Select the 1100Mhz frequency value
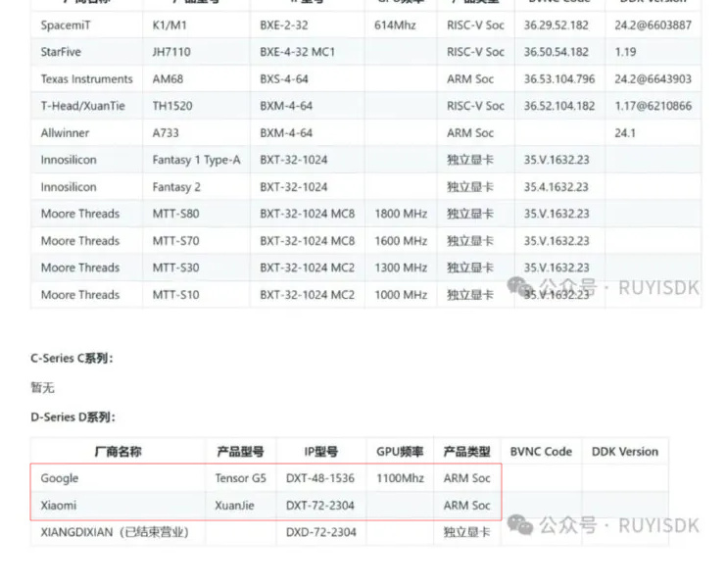727x588 pixels. tap(400, 478)
